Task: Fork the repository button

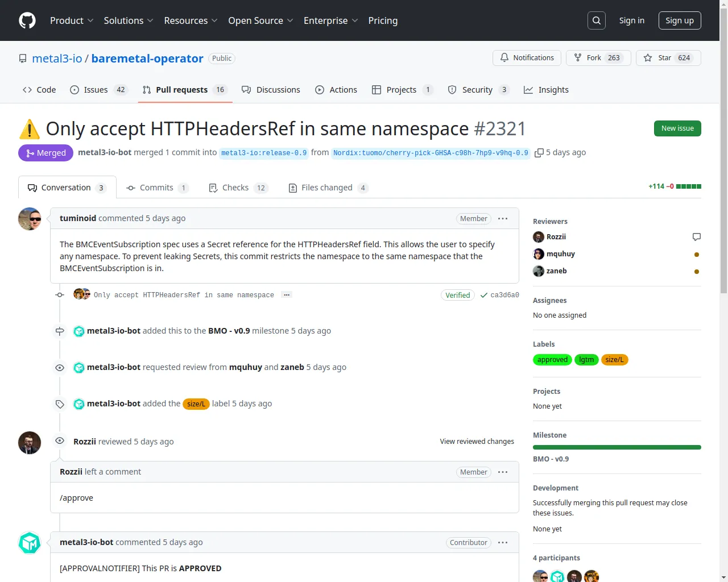Action: (x=598, y=58)
